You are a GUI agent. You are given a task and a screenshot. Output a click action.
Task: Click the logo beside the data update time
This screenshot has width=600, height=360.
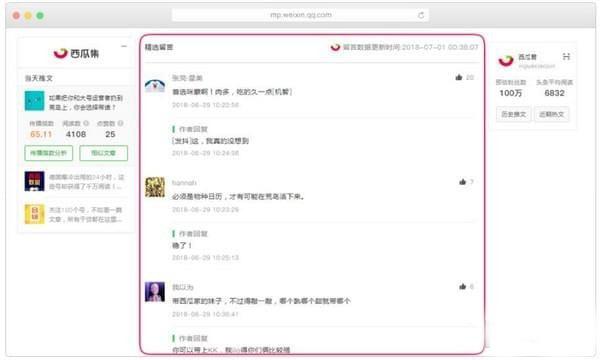335,47
